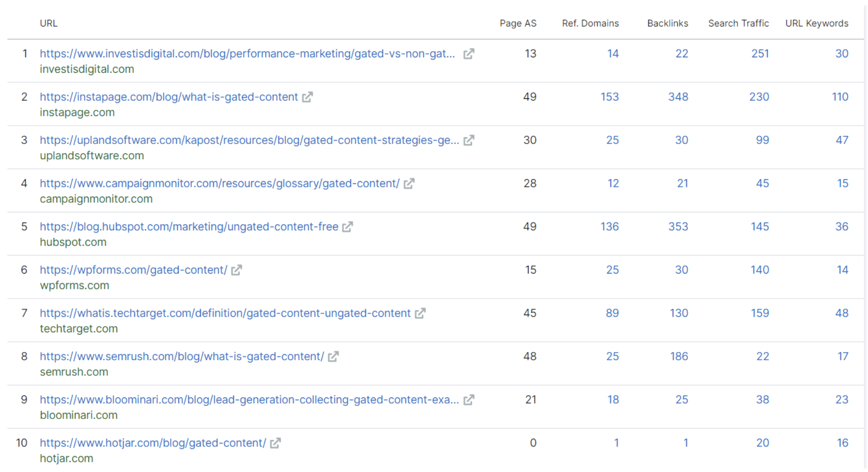868x472 pixels.
Task: Click external link icon beside investisdigital URL
Action: pyautogui.click(x=468, y=54)
